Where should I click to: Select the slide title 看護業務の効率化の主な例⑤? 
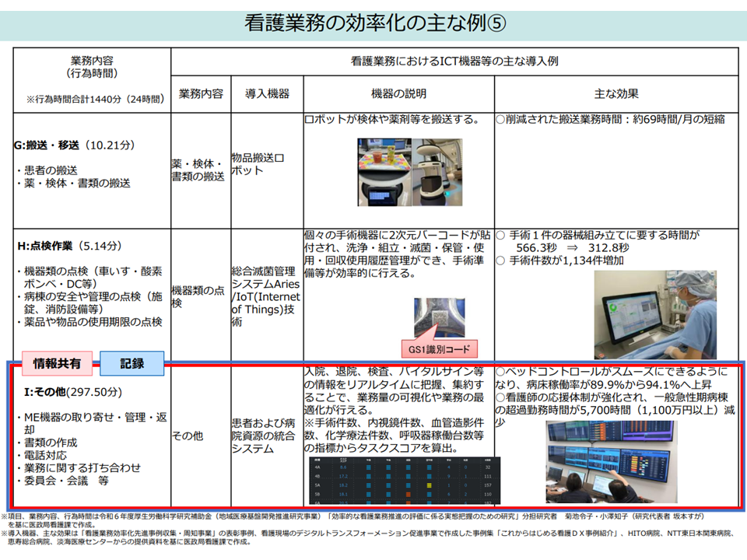(373, 21)
